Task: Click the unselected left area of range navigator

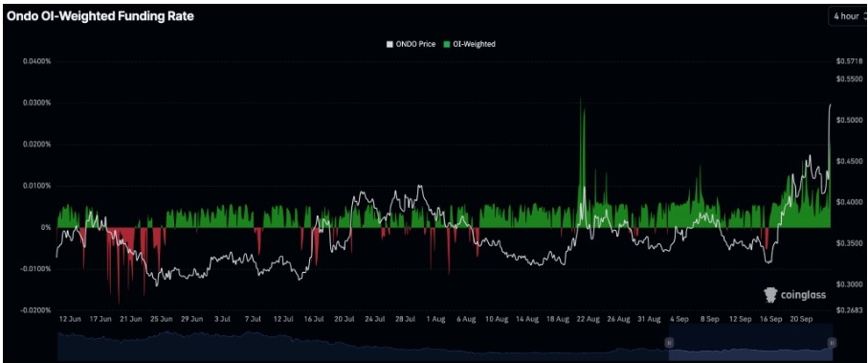Action: [363, 344]
